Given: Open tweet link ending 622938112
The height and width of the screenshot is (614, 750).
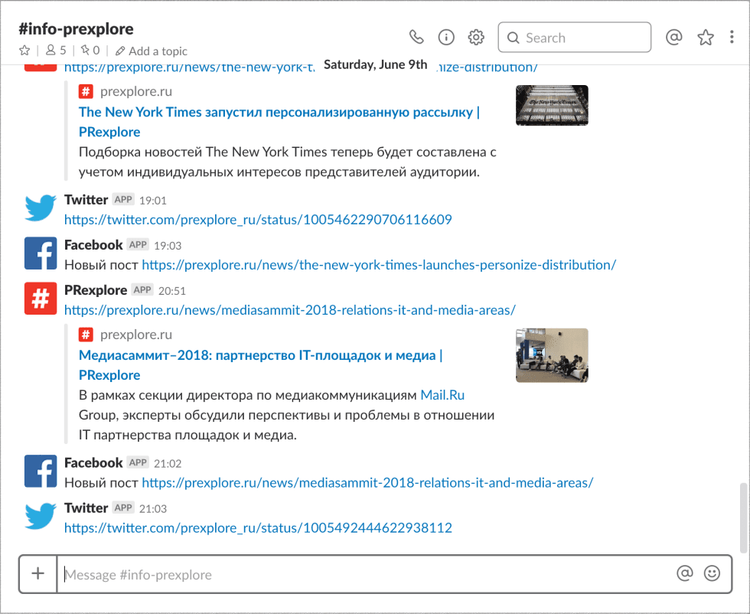Looking at the screenshot, I should [258, 528].
